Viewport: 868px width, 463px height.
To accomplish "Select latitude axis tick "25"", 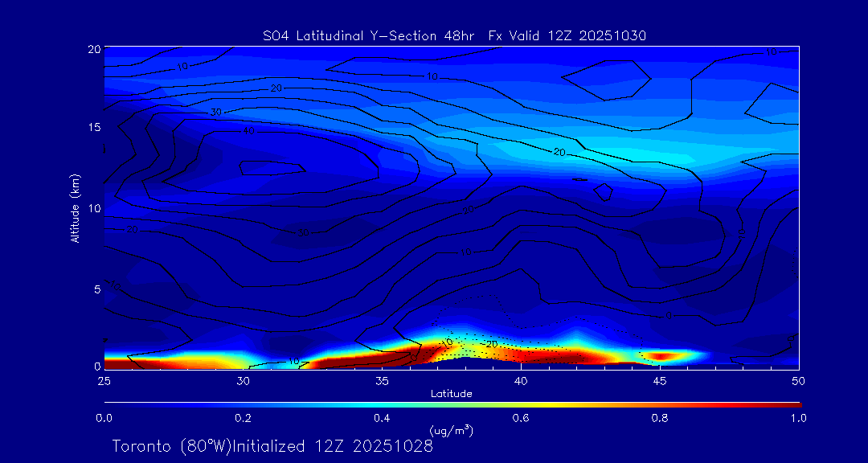I will click(x=104, y=381).
